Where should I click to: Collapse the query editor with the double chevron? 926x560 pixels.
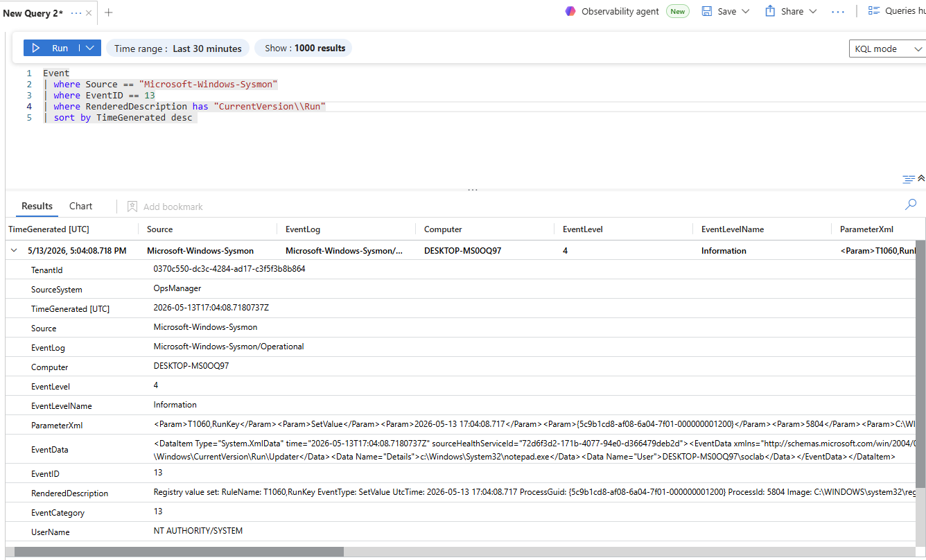click(x=921, y=179)
